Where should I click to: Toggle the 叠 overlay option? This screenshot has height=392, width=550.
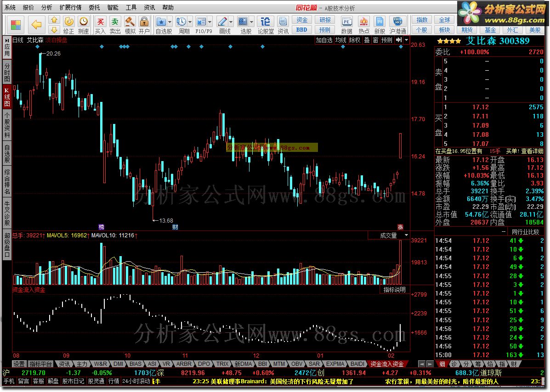click(x=367, y=40)
